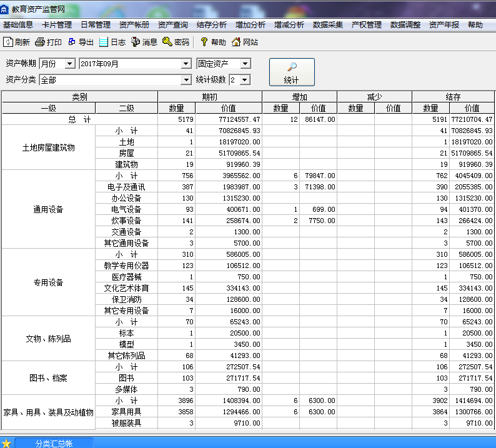The height and width of the screenshot is (448, 496).
Task: Open the 基础信息 menu
Action: [x=18, y=25]
